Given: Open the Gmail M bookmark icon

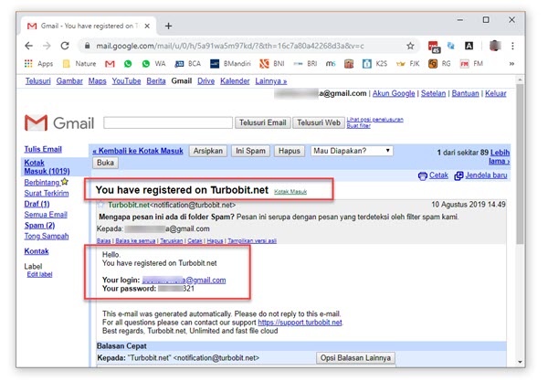Looking at the screenshot, I should click(x=110, y=64).
